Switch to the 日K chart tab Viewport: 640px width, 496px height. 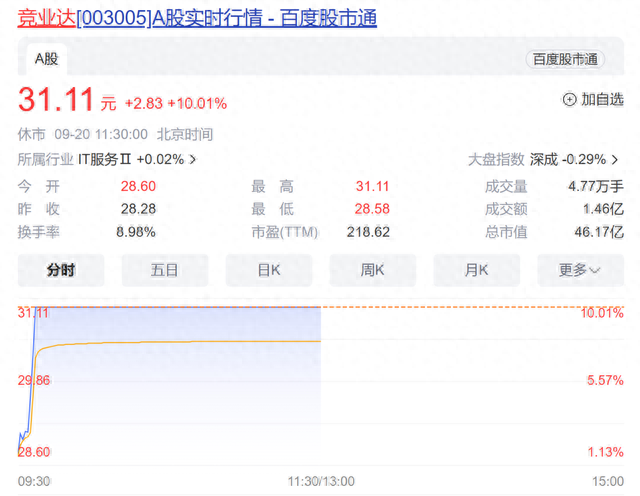(269, 270)
